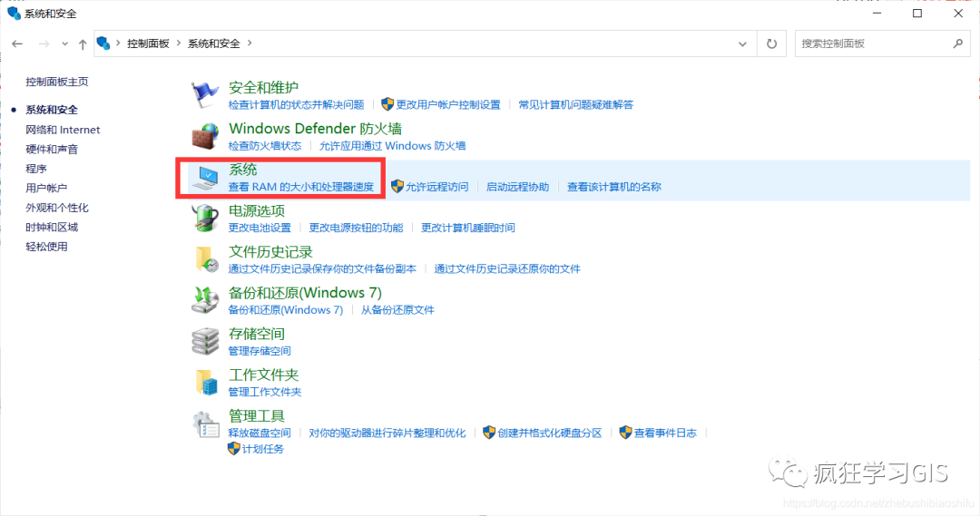Click the forward navigation arrow

[x=44, y=44]
